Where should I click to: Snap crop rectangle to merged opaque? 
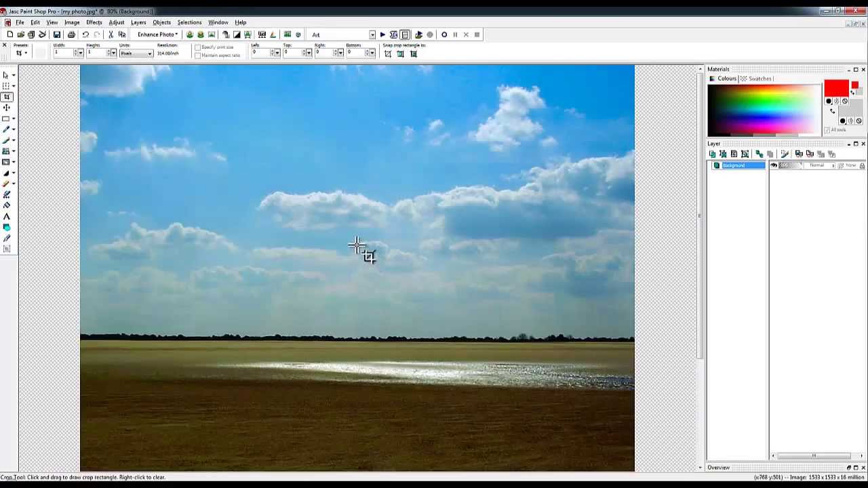414,54
